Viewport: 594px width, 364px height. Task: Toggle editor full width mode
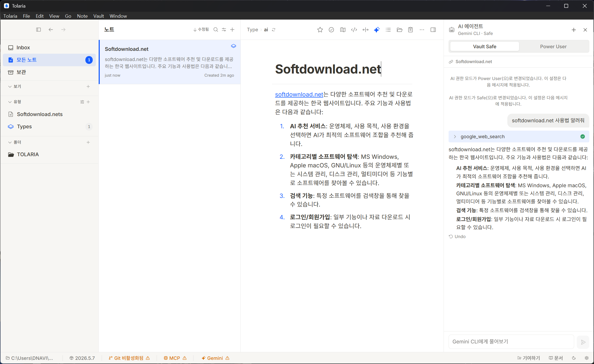[366, 30]
